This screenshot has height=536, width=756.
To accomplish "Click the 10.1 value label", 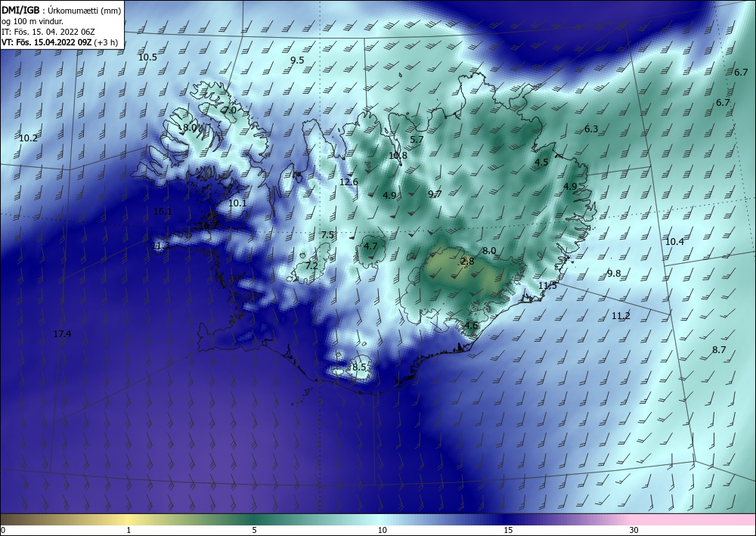I will [x=237, y=203].
